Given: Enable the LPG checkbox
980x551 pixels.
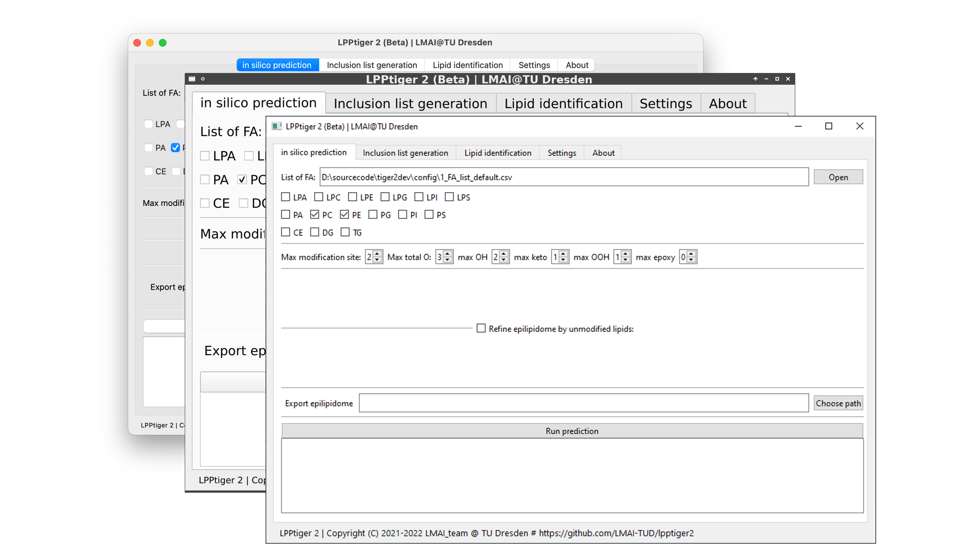Looking at the screenshot, I should click(385, 197).
